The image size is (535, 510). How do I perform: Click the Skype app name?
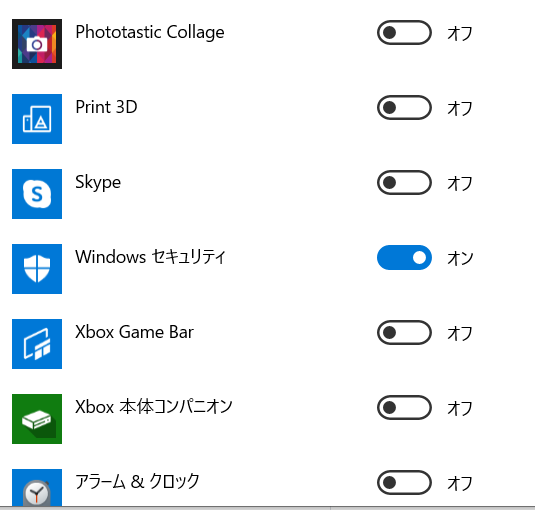click(x=98, y=183)
